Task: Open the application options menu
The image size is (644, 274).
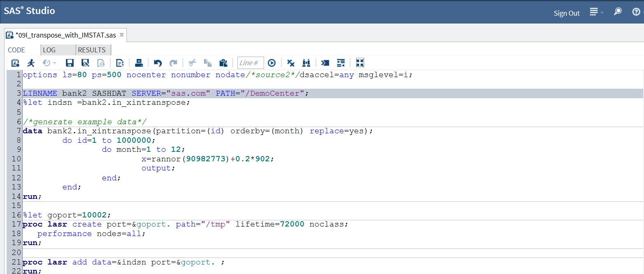Action: (596, 12)
